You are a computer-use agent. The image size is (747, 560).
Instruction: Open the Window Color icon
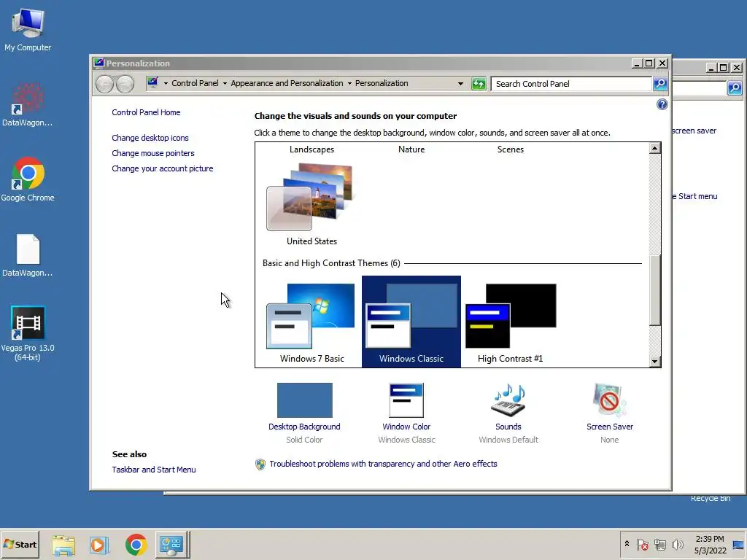click(406, 400)
